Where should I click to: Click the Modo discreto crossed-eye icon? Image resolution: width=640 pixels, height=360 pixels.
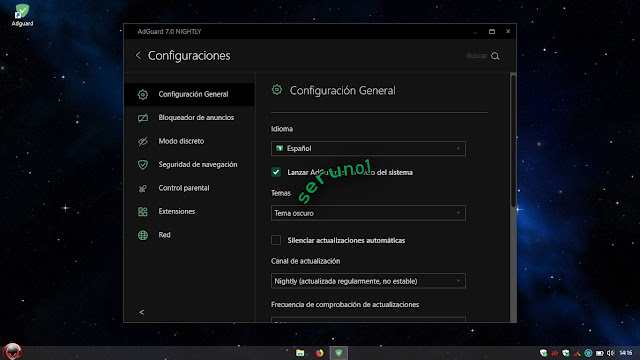coord(142,141)
